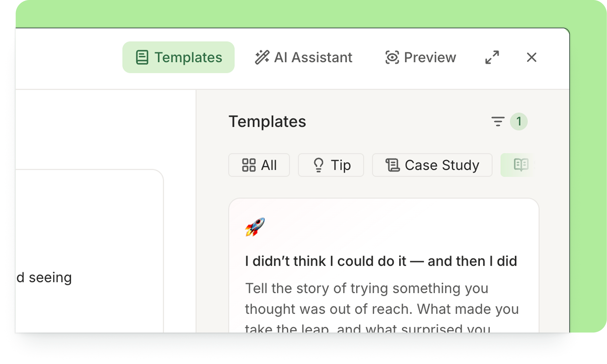The image size is (607, 364).
Task: Click the scroll icon on Case Study
Action: [x=393, y=165]
